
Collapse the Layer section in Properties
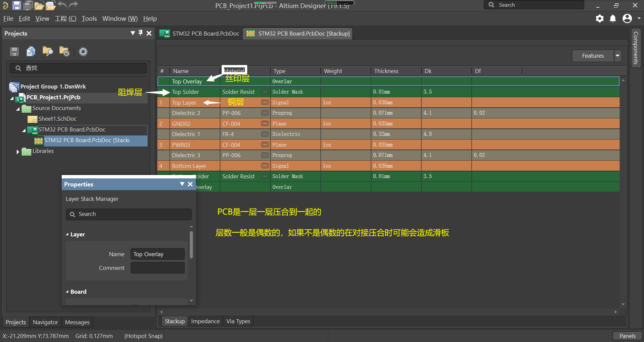coord(67,234)
